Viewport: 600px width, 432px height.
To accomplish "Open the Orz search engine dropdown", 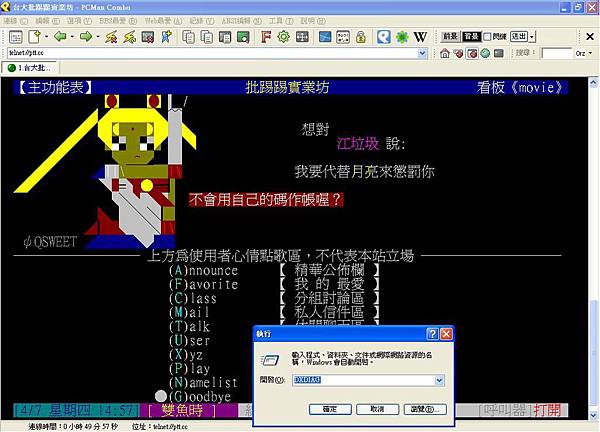I will (x=590, y=53).
